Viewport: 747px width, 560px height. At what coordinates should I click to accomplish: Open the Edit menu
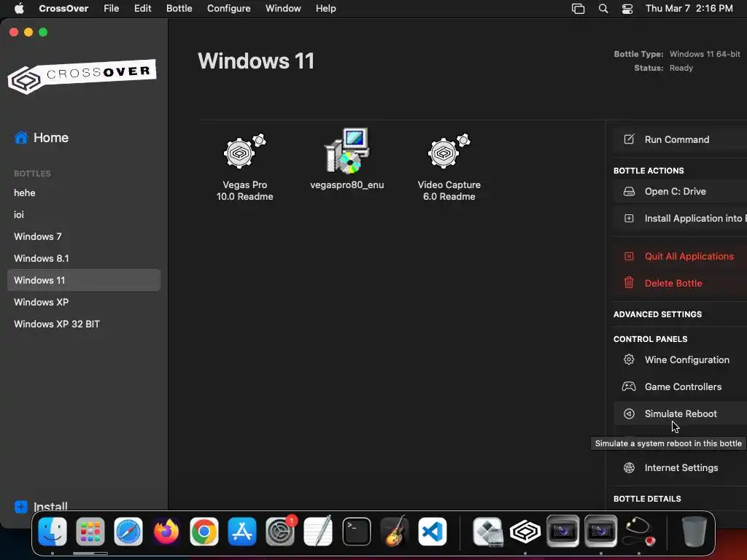coord(142,9)
